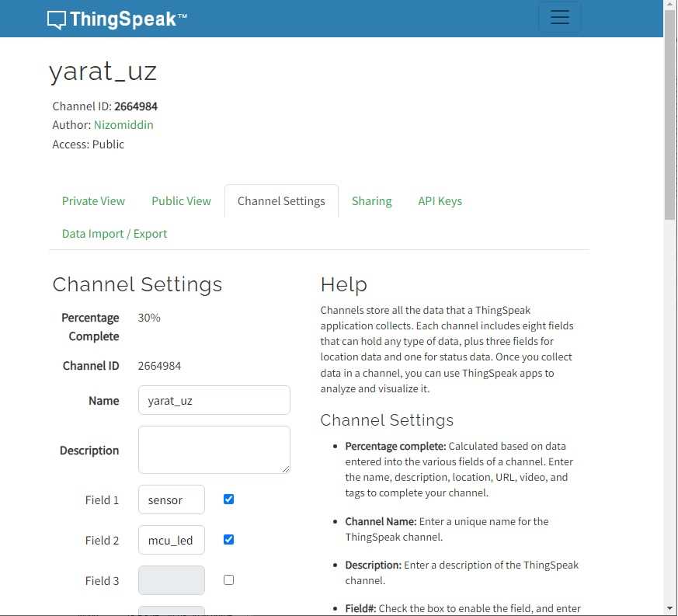The image size is (678, 616).
Task: Click inside the Description text area
Action: (x=214, y=450)
